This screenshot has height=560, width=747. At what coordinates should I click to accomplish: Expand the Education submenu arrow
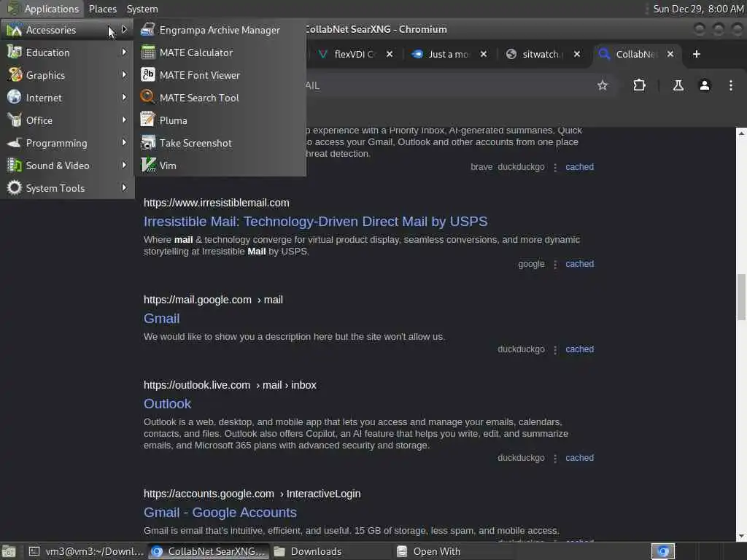tap(124, 52)
